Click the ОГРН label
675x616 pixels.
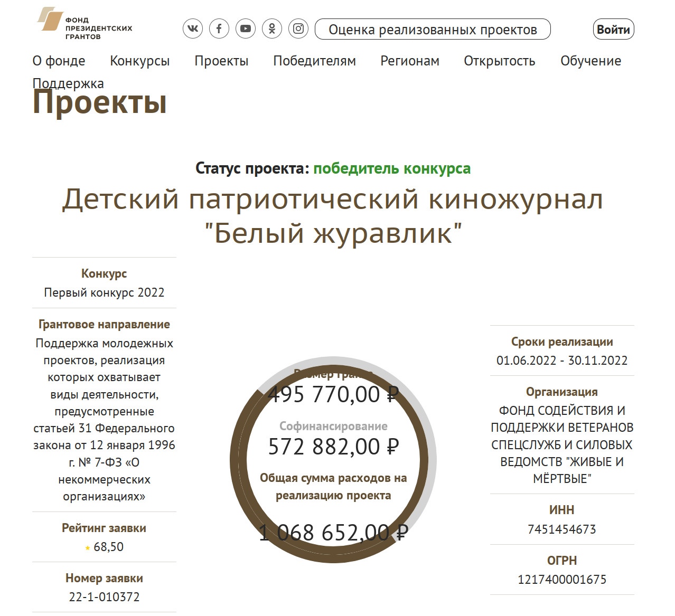pyautogui.click(x=562, y=561)
